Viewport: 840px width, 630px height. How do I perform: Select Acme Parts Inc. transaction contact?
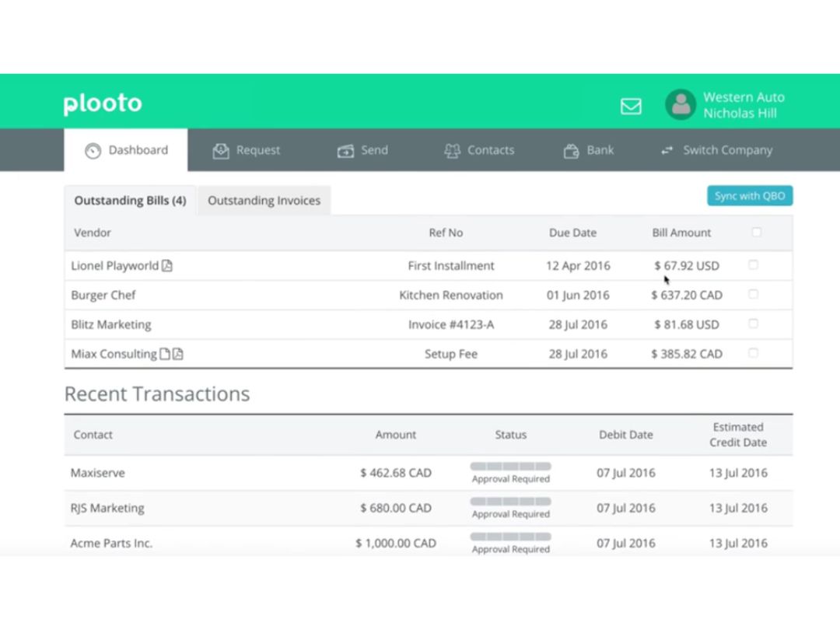pyautogui.click(x=111, y=543)
